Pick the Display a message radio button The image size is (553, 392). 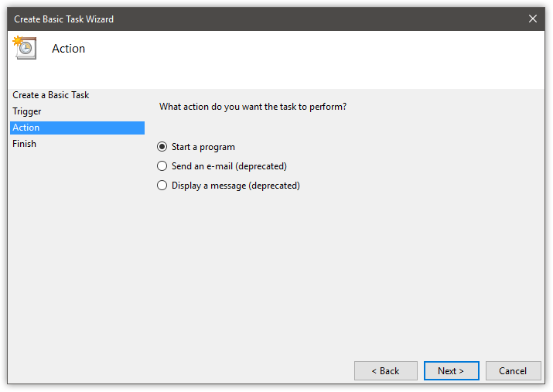coord(162,186)
